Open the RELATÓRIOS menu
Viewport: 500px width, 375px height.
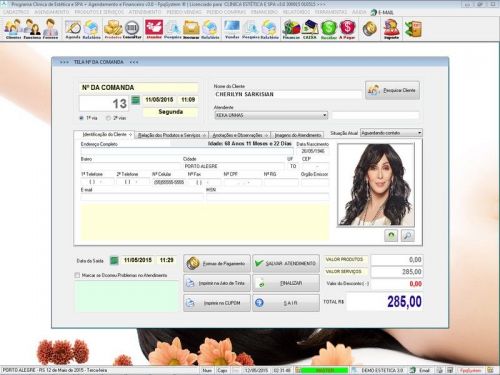tap(296, 12)
